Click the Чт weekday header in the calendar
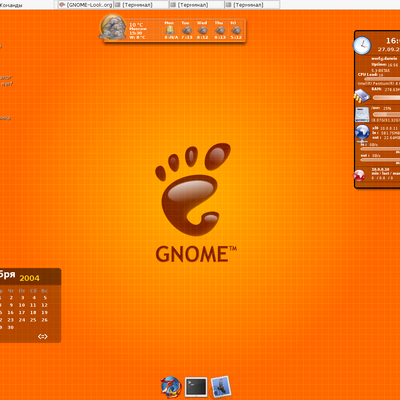The width and height of the screenshot is (400, 400). point(11,291)
